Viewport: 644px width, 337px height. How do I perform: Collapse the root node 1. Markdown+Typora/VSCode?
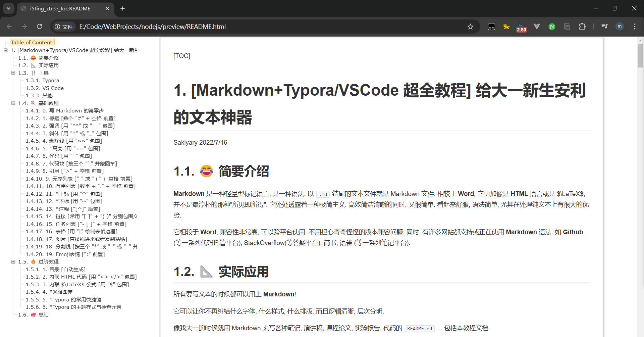tap(6, 50)
